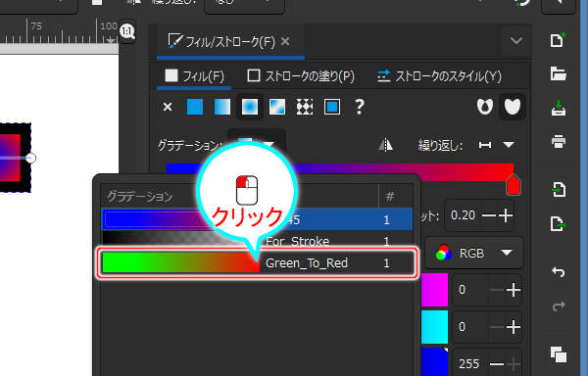Click the export icon
The height and width of the screenshot is (376, 588).
pos(559,223)
